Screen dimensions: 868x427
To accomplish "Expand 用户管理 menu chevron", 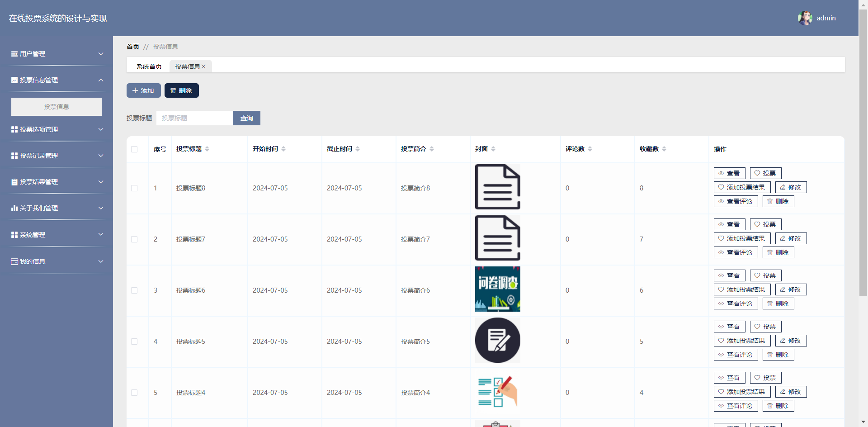I will pos(101,54).
